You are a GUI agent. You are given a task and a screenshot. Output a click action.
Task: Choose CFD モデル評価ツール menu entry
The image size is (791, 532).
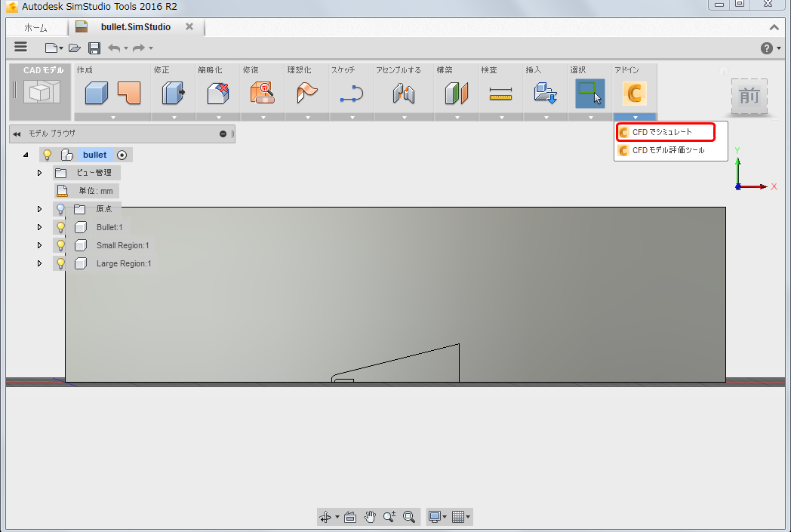coord(670,150)
